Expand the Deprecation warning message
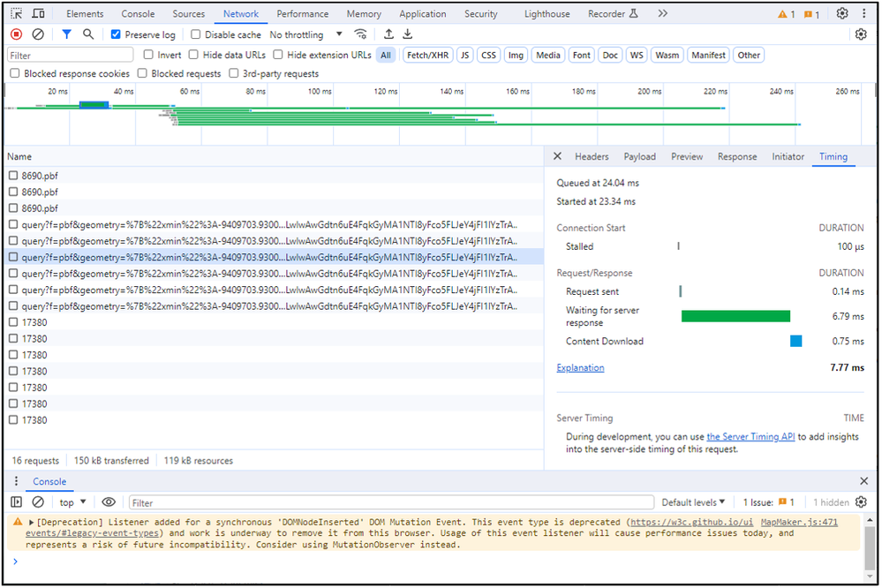 pyautogui.click(x=32, y=522)
